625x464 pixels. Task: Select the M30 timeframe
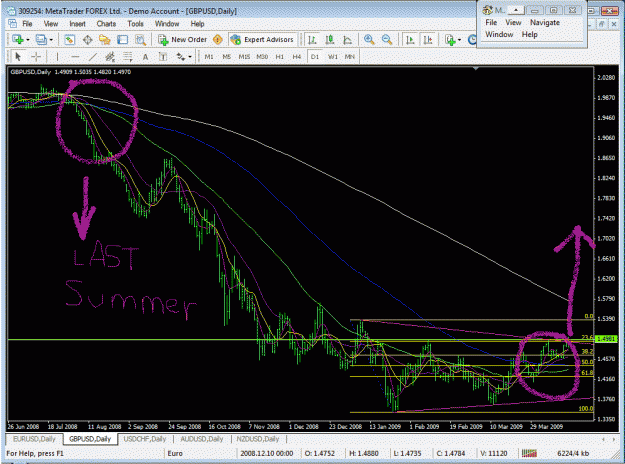tap(262, 57)
